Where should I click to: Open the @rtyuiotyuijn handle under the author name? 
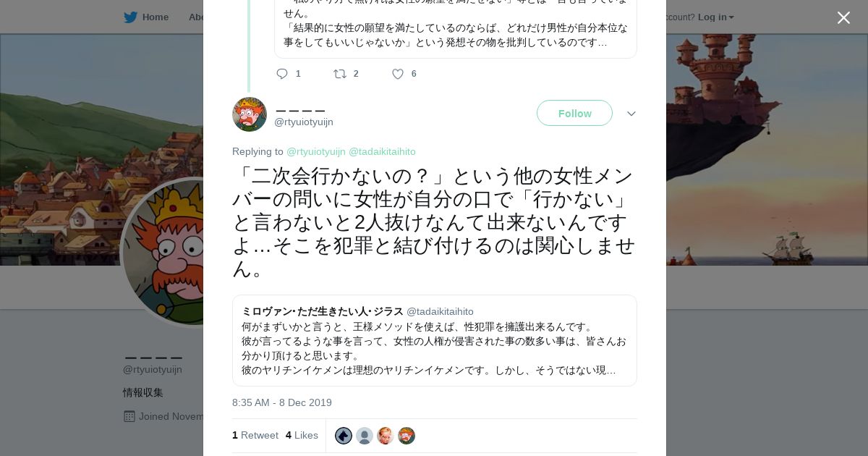pyautogui.click(x=304, y=122)
